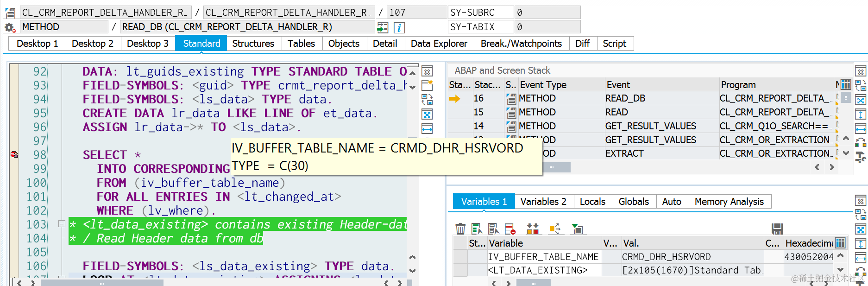Open the Memory Analysis tab
The image size is (868, 286).
(x=729, y=202)
